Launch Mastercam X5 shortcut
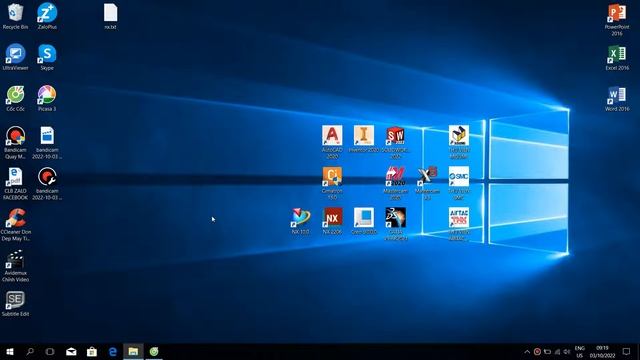The height and width of the screenshot is (360, 640). [x=427, y=183]
